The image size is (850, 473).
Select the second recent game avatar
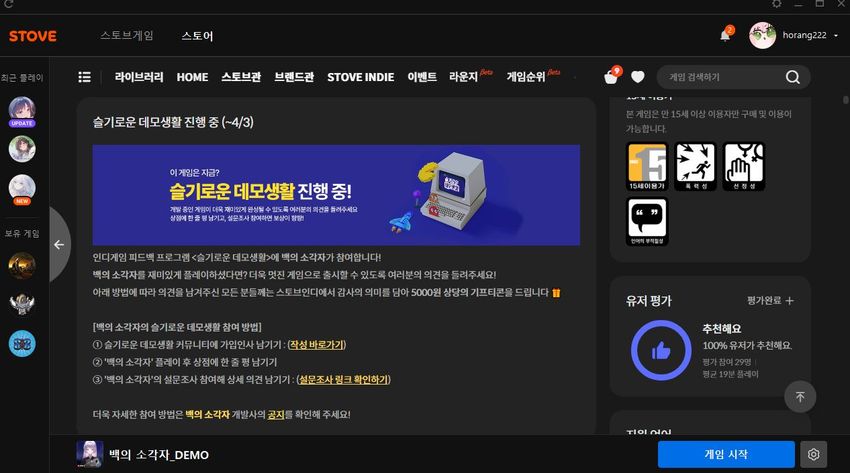pos(22,149)
